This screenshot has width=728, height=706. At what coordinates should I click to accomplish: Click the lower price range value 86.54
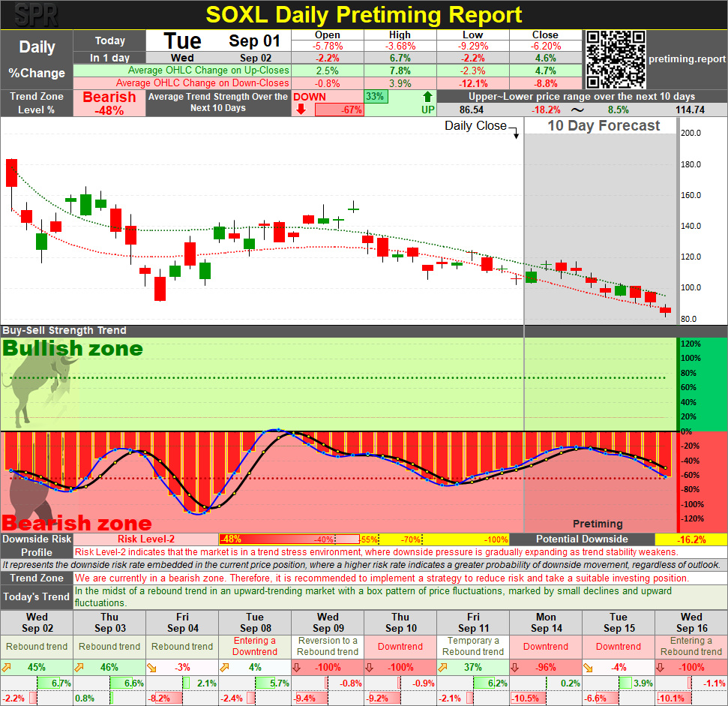pyautogui.click(x=472, y=110)
